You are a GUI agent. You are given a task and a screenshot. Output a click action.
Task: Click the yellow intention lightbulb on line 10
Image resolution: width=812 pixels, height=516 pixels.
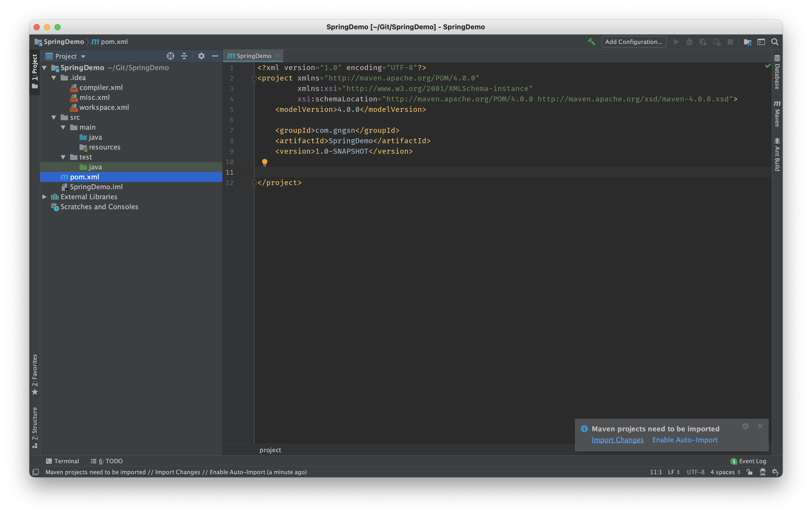click(x=265, y=162)
